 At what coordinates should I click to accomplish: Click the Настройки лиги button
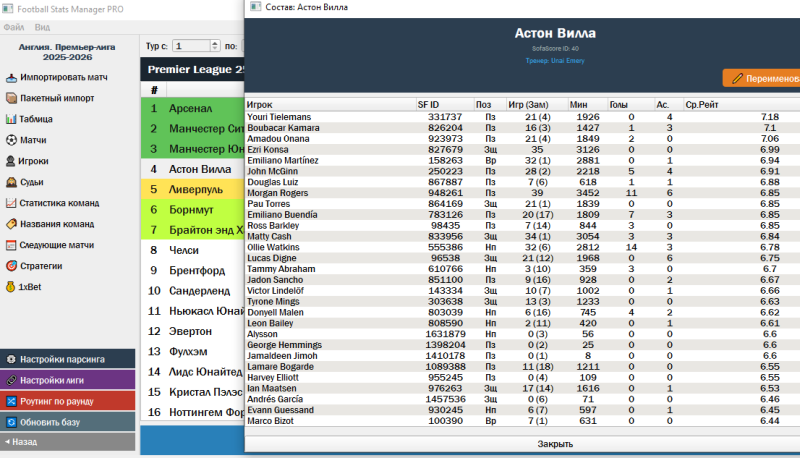pos(68,380)
